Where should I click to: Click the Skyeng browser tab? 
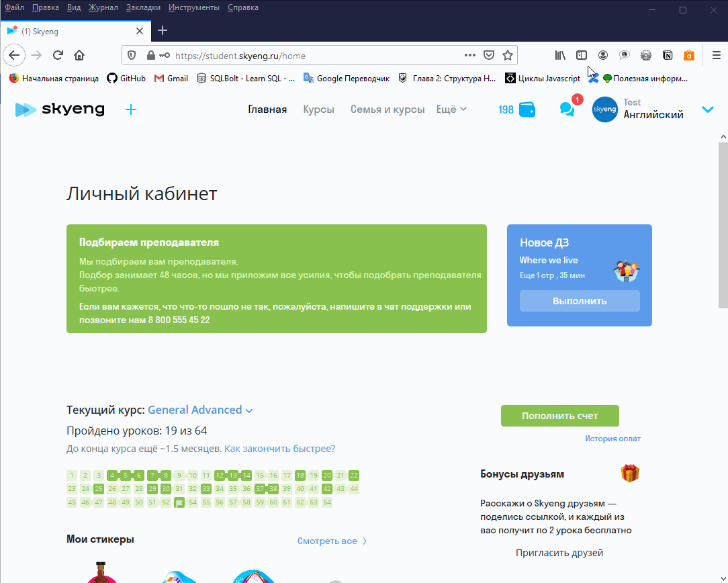pyautogui.click(x=76, y=31)
